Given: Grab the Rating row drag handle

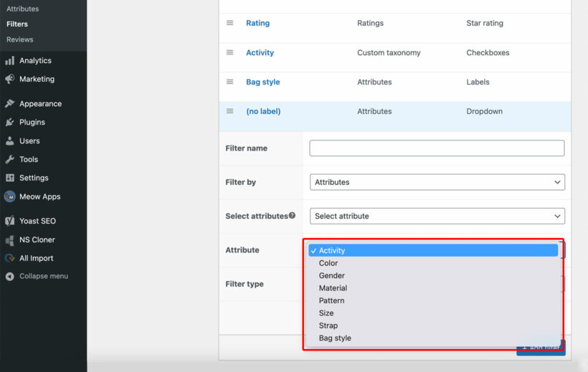Looking at the screenshot, I should click(230, 23).
